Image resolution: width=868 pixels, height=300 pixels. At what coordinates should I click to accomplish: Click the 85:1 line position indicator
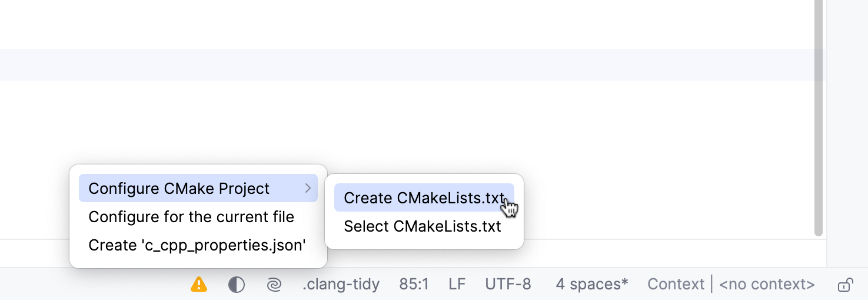coord(414,285)
